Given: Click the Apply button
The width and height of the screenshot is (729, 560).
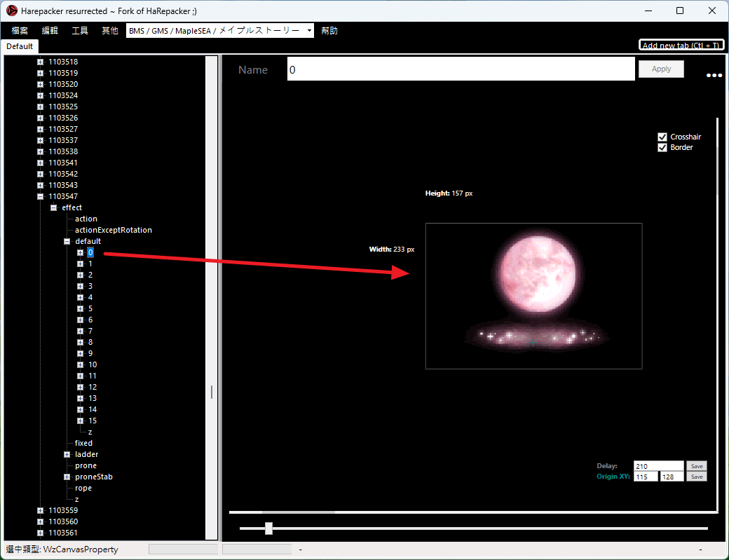Looking at the screenshot, I should tap(661, 69).
